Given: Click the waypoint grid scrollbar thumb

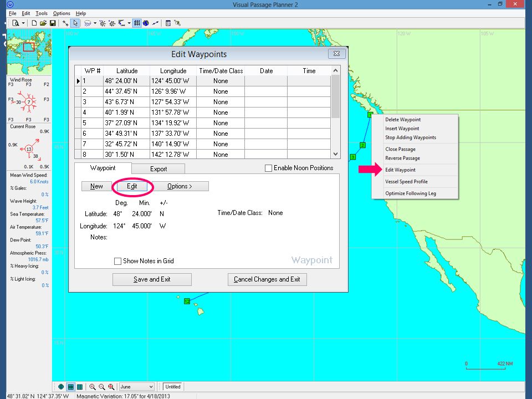Looking at the screenshot, I should coord(335,96).
